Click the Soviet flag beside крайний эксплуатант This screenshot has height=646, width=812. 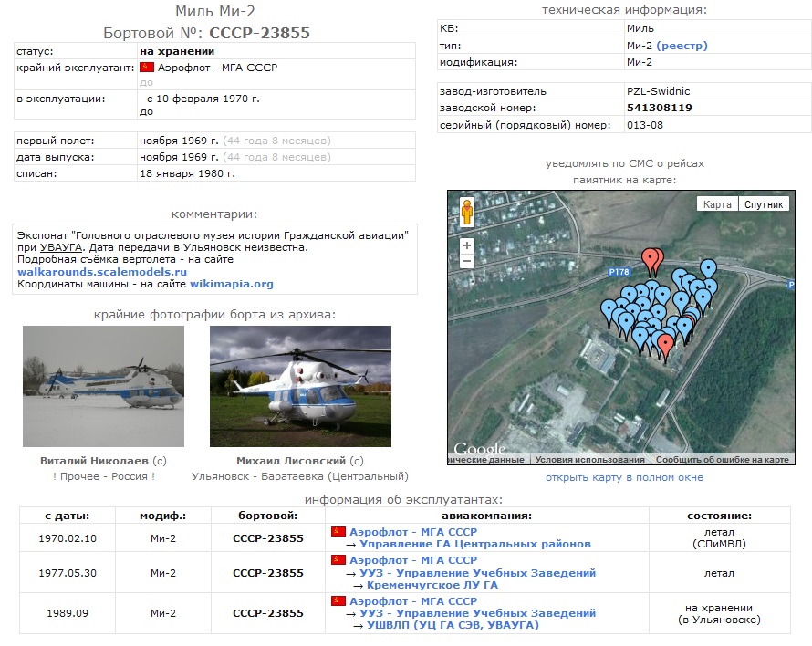tap(146, 68)
